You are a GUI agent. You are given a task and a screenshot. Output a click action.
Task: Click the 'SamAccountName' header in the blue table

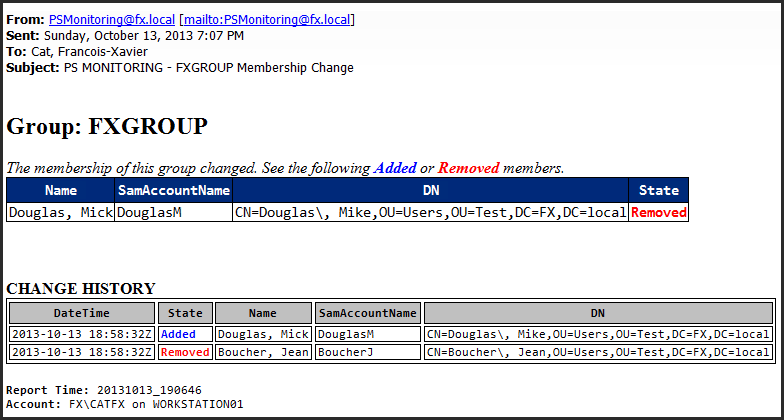[174, 190]
